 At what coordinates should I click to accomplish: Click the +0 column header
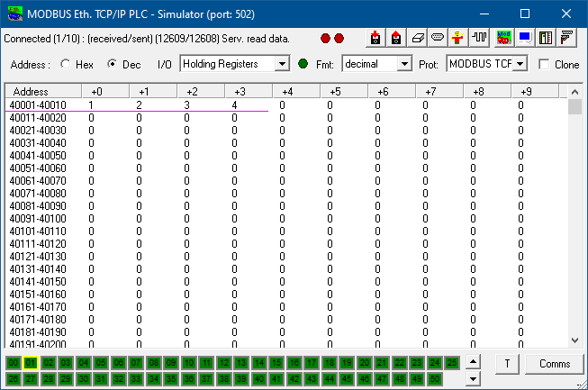click(105, 92)
